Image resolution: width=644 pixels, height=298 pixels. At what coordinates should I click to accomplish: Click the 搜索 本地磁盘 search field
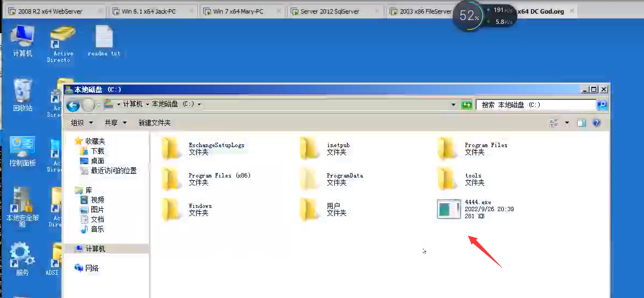pos(535,105)
